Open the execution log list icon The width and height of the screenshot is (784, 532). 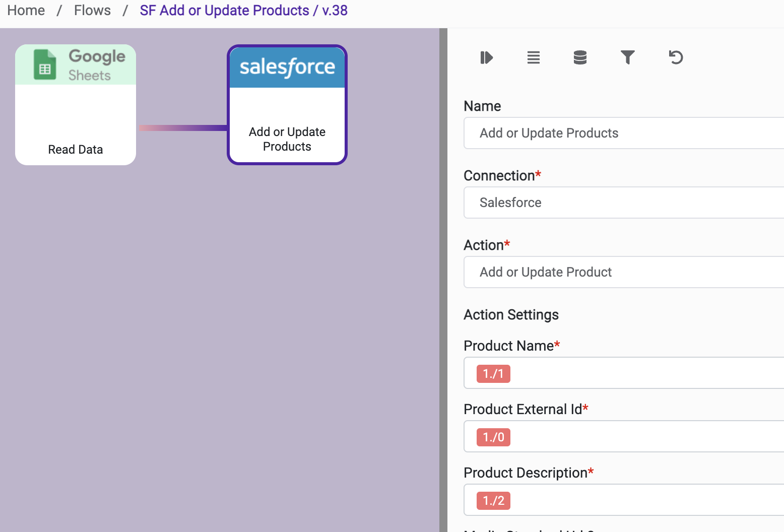tap(534, 57)
